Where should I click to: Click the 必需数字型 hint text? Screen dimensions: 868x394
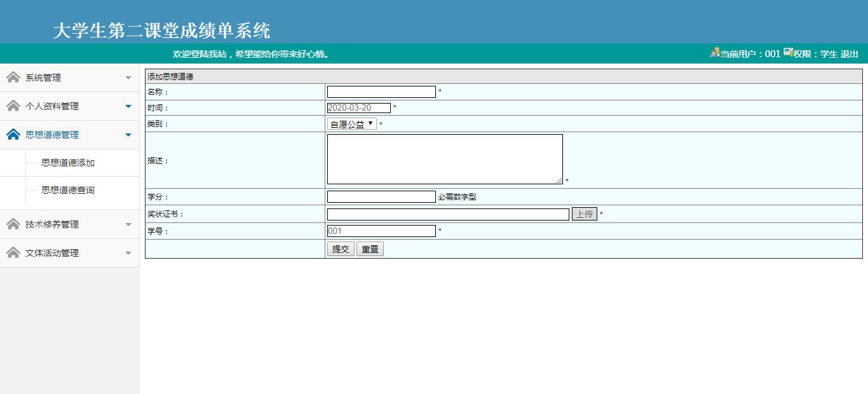pos(457,197)
